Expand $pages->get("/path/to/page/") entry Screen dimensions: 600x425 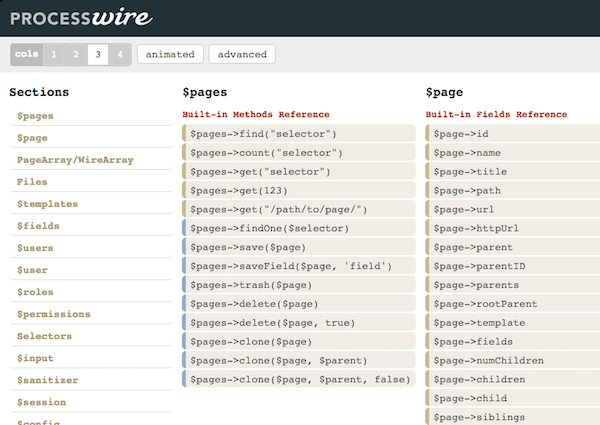299,210
